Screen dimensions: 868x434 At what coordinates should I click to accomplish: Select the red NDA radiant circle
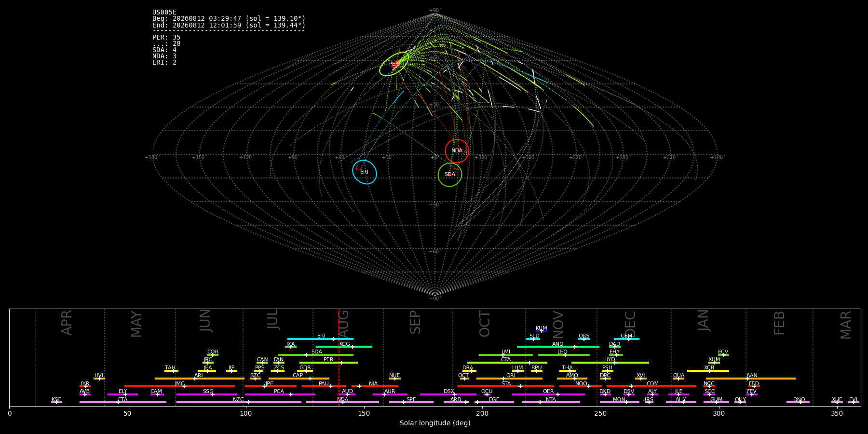[x=457, y=151]
